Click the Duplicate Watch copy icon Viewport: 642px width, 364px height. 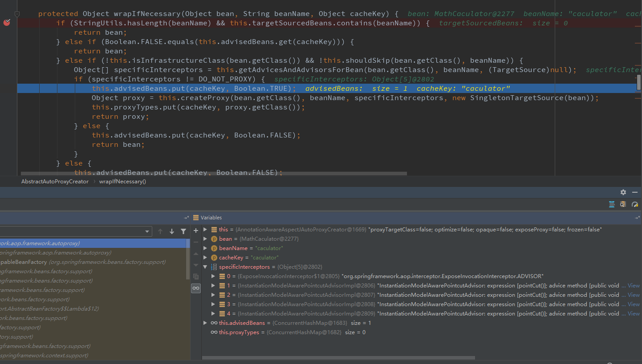click(x=195, y=277)
